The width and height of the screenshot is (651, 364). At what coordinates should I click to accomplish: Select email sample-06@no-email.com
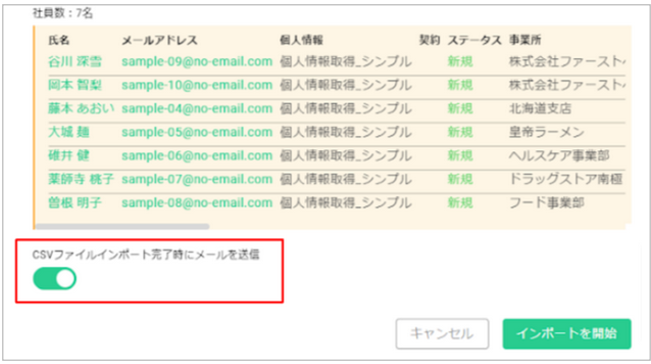(197, 156)
